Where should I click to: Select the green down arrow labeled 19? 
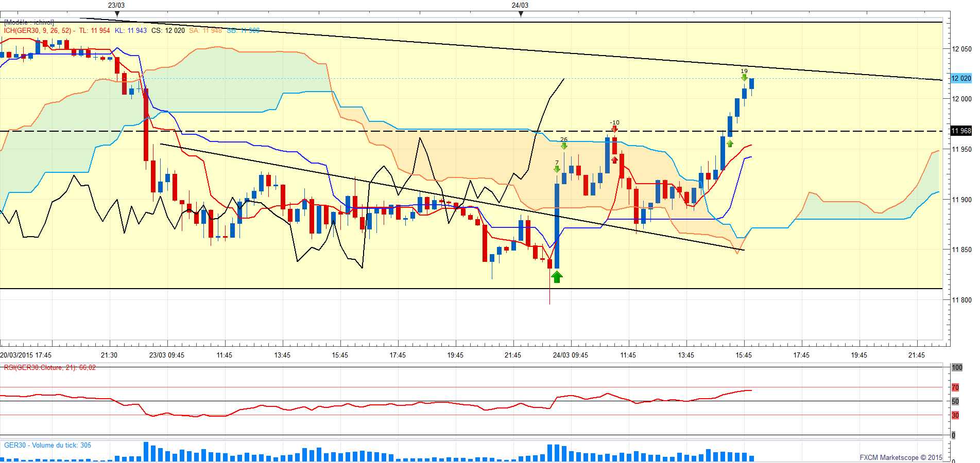(x=744, y=78)
